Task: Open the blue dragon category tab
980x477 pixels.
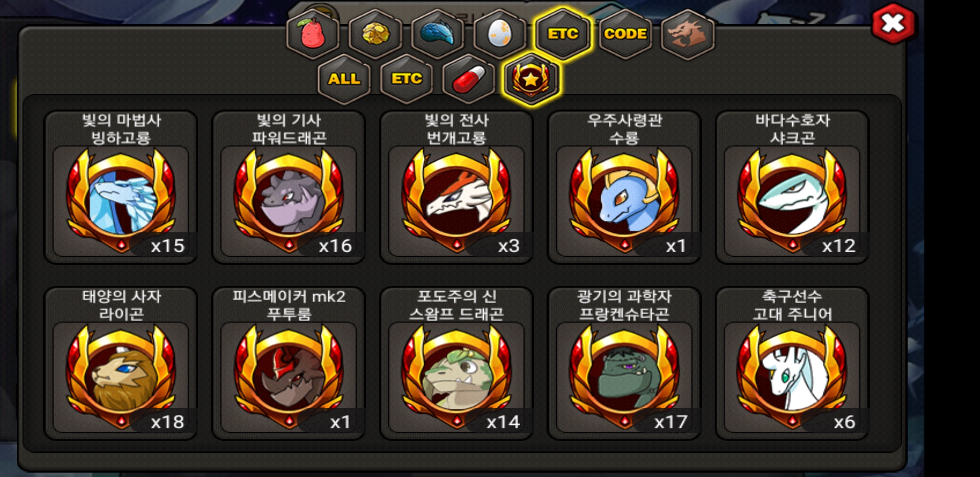Action: click(x=437, y=34)
